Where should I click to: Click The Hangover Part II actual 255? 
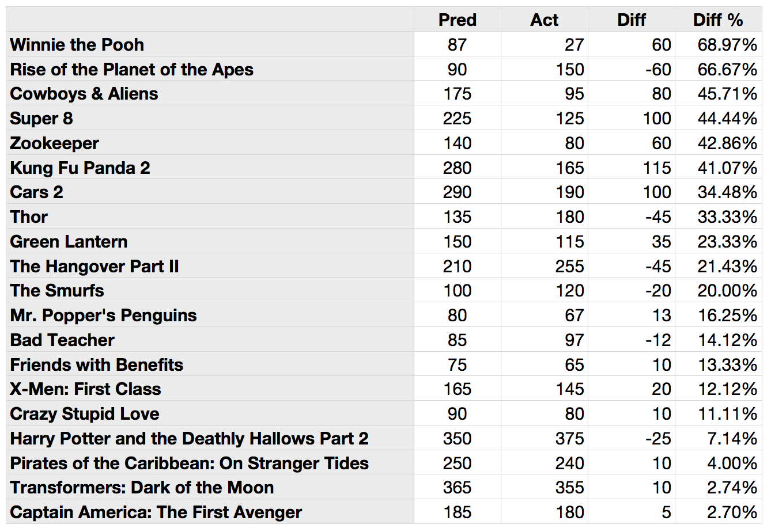[545, 266]
